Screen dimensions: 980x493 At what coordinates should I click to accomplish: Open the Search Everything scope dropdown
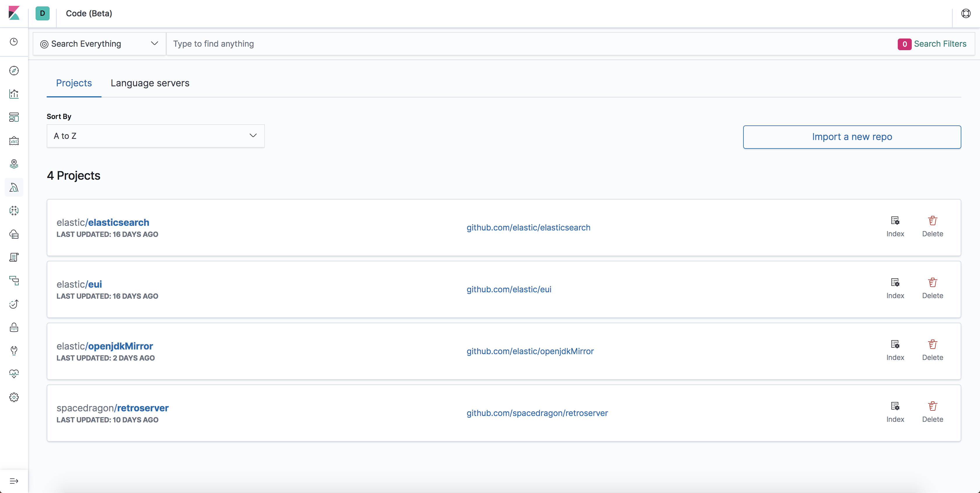[x=99, y=43]
